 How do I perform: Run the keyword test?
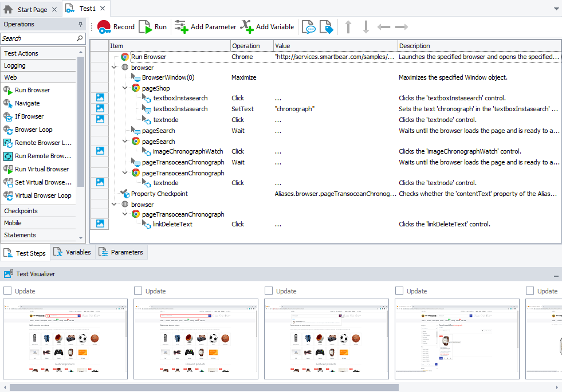coord(153,27)
